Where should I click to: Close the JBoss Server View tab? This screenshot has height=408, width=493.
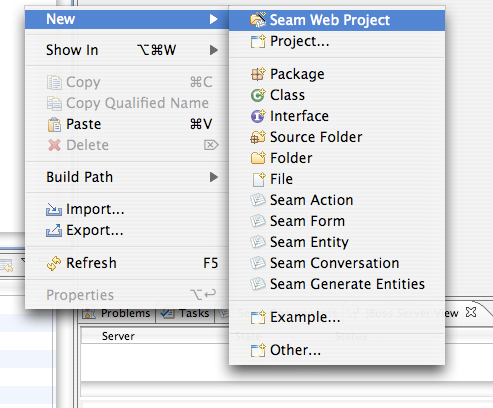click(x=471, y=312)
